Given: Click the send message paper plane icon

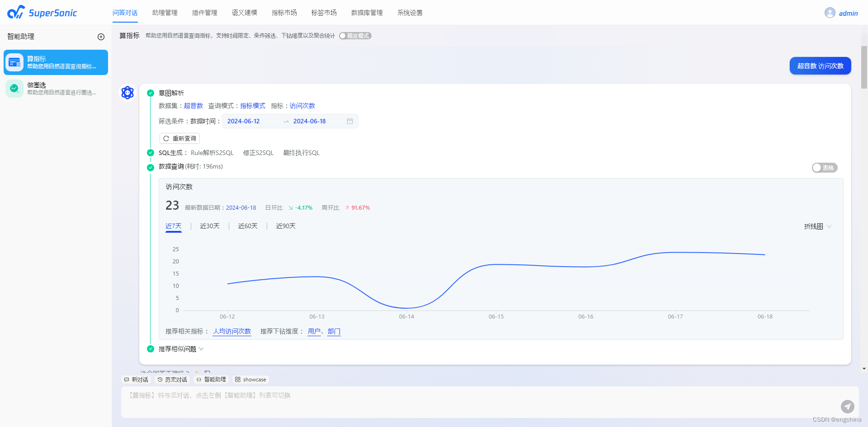Looking at the screenshot, I should click(x=848, y=407).
